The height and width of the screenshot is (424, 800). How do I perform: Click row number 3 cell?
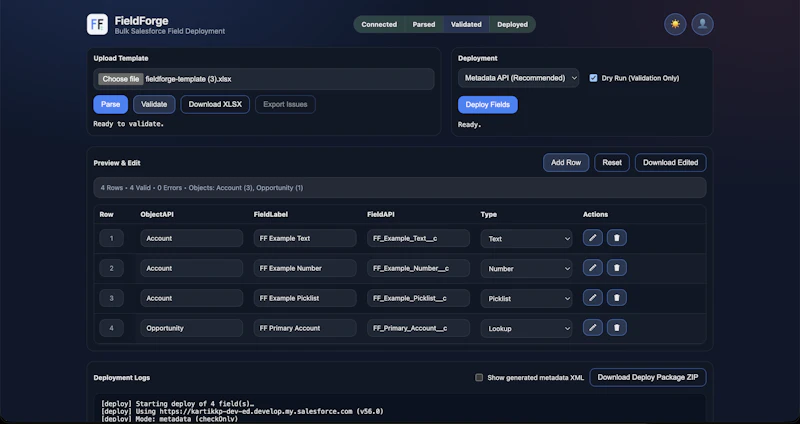pos(111,298)
